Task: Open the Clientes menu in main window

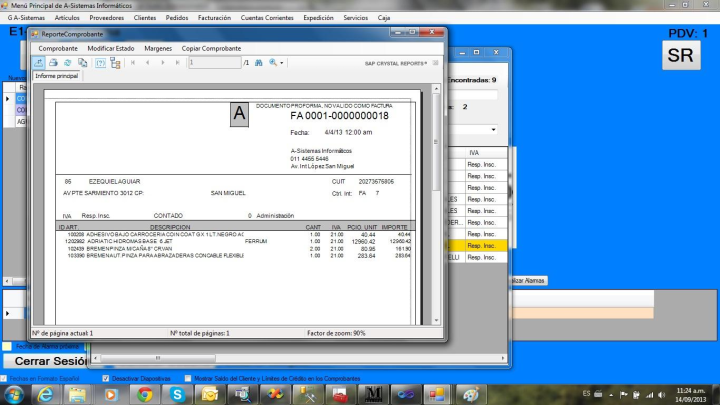Action: coord(145,17)
